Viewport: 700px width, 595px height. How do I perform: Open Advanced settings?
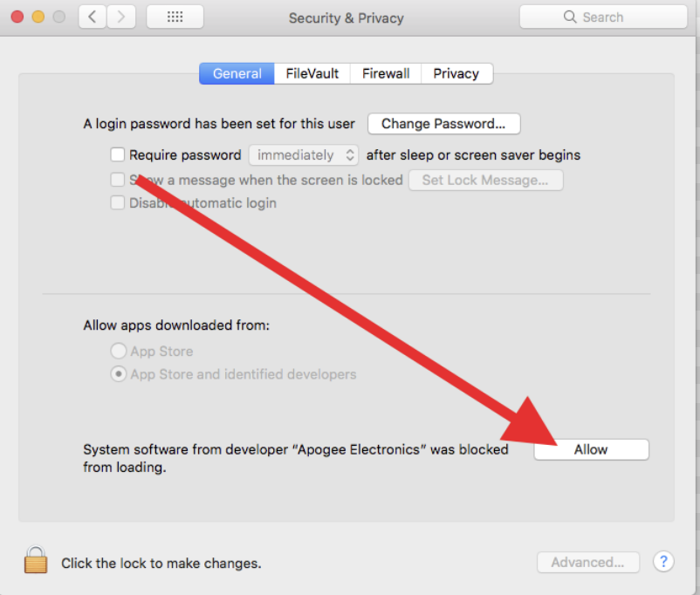pos(587,562)
